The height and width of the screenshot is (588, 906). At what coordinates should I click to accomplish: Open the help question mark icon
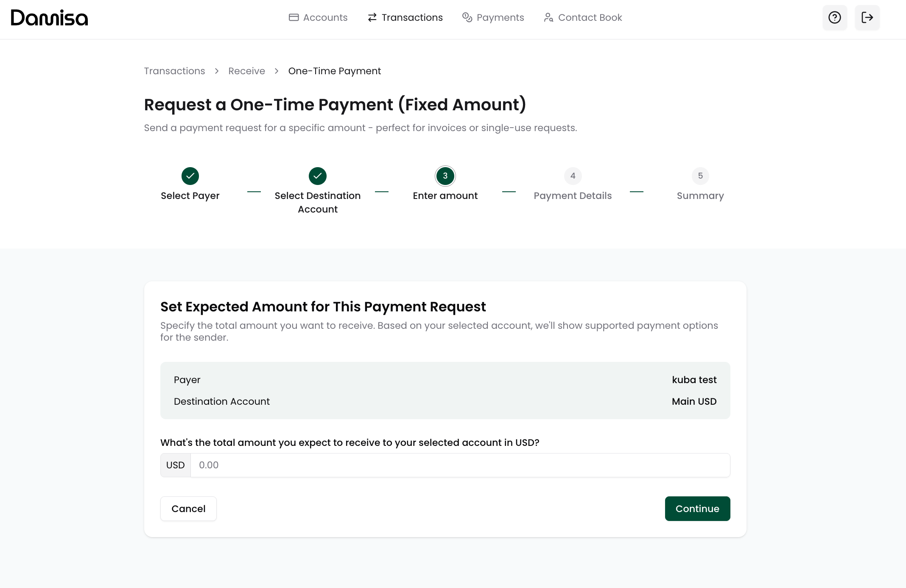coord(834,17)
